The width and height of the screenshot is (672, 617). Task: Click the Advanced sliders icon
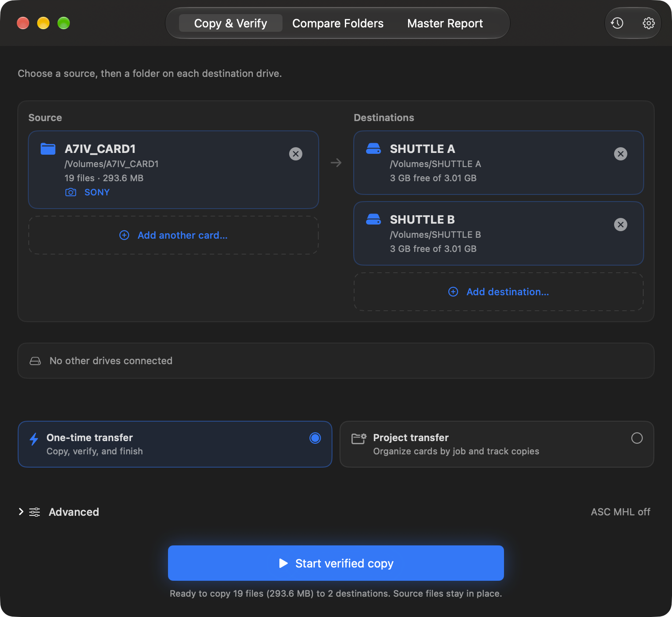pyautogui.click(x=34, y=512)
